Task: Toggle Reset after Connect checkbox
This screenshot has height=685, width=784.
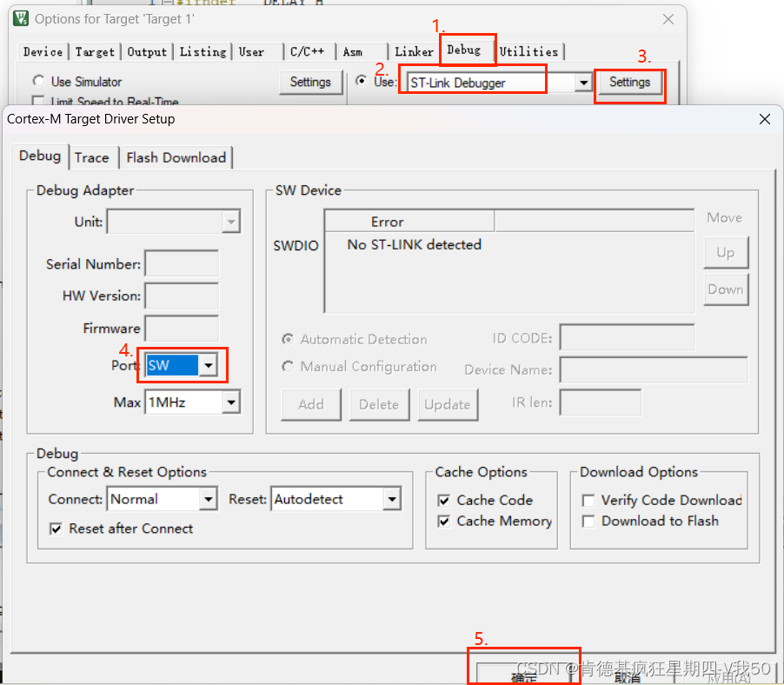Action: click(x=56, y=529)
